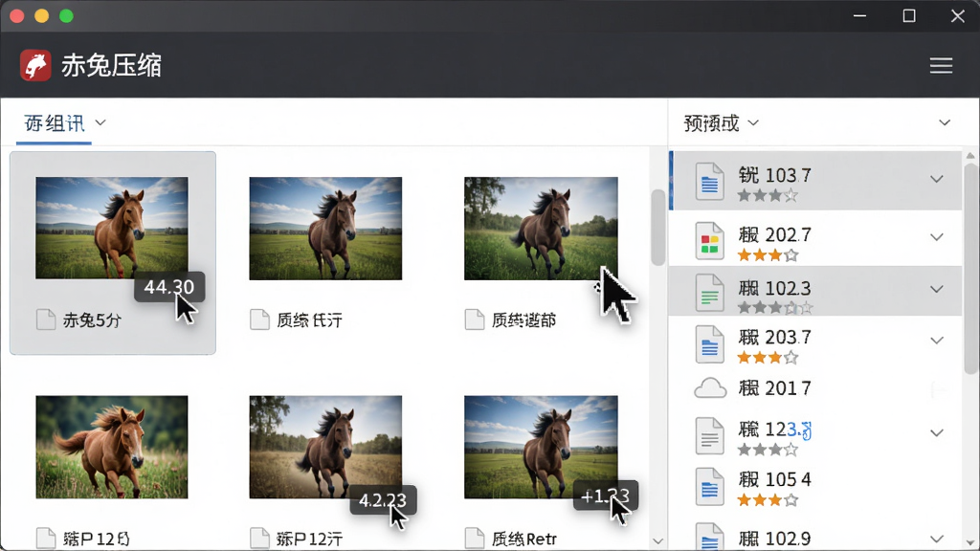The height and width of the screenshot is (551, 980).
Task: Click the 4.2.23 badge
Action: click(383, 499)
